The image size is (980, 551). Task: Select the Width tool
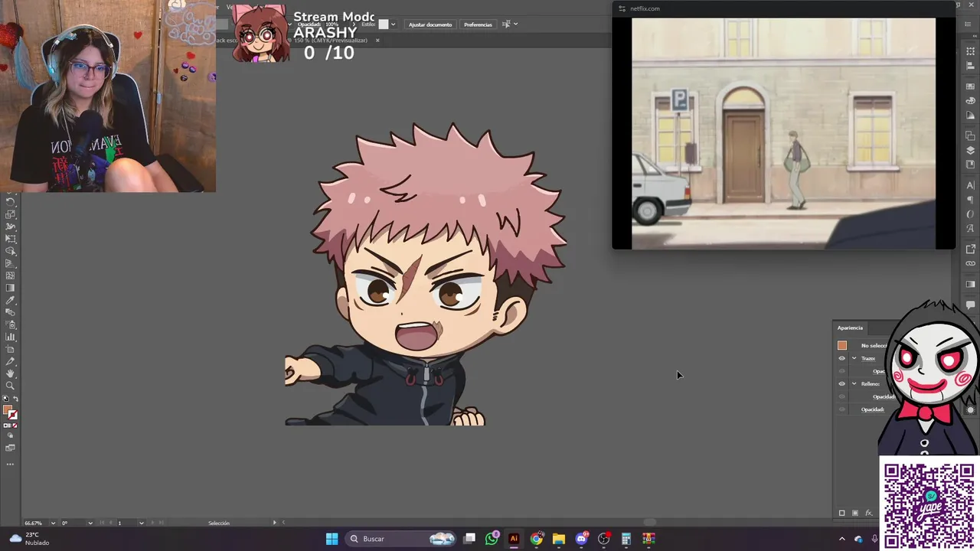click(x=11, y=227)
